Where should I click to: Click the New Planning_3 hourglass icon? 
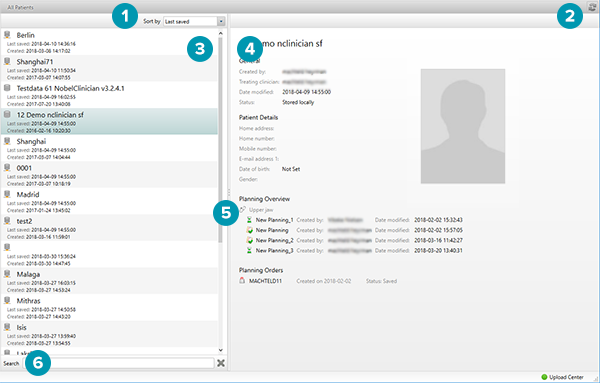pyautogui.click(x=249, y=251)
